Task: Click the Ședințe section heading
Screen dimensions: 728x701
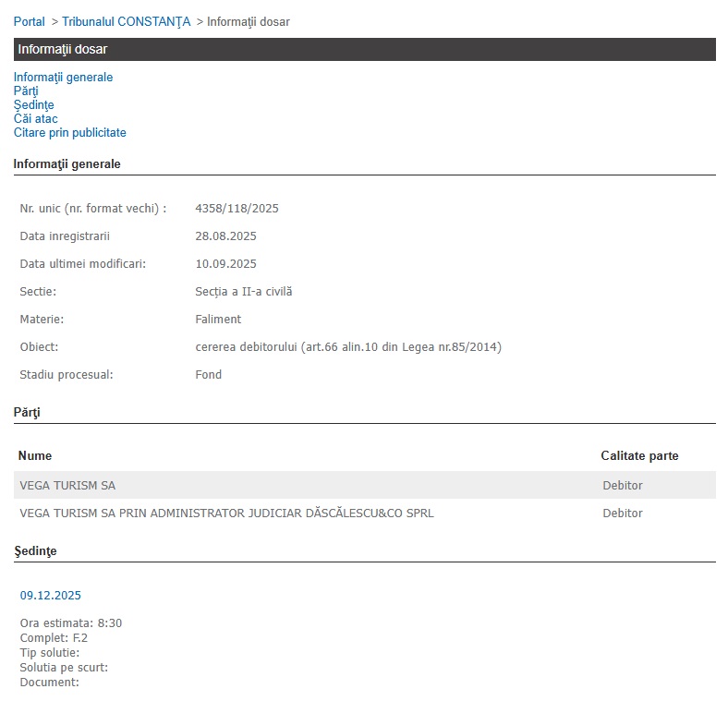Action: (x=35, y=551)
